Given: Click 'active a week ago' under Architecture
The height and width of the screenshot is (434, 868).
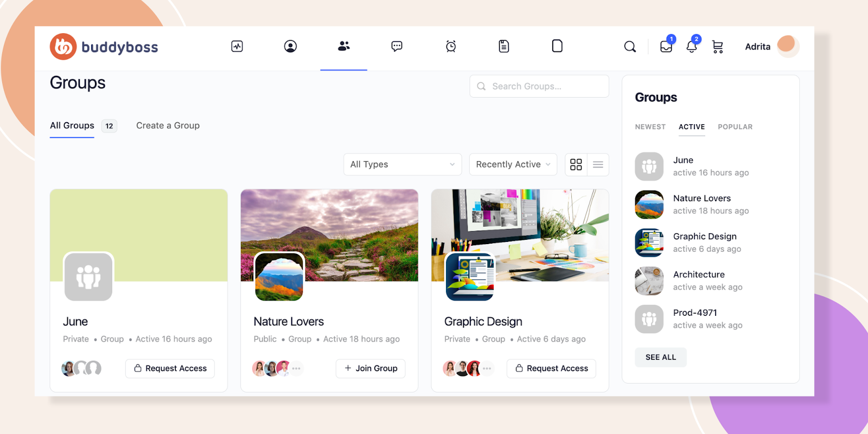Looking at the screenshot, I should click(x=708, y=288).
